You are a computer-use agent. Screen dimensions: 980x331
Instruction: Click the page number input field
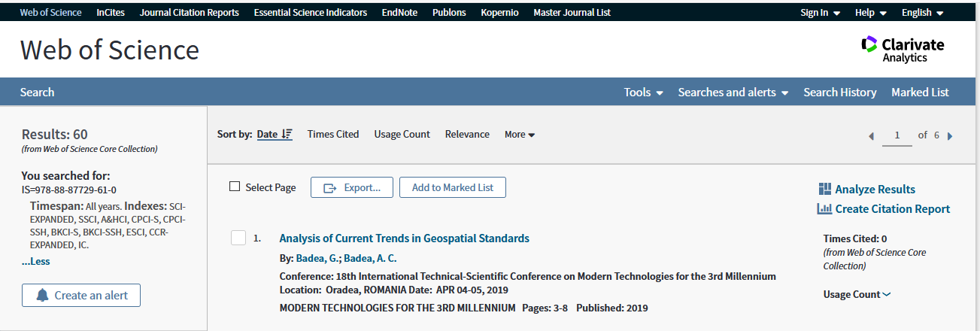(x=897, y=135)
